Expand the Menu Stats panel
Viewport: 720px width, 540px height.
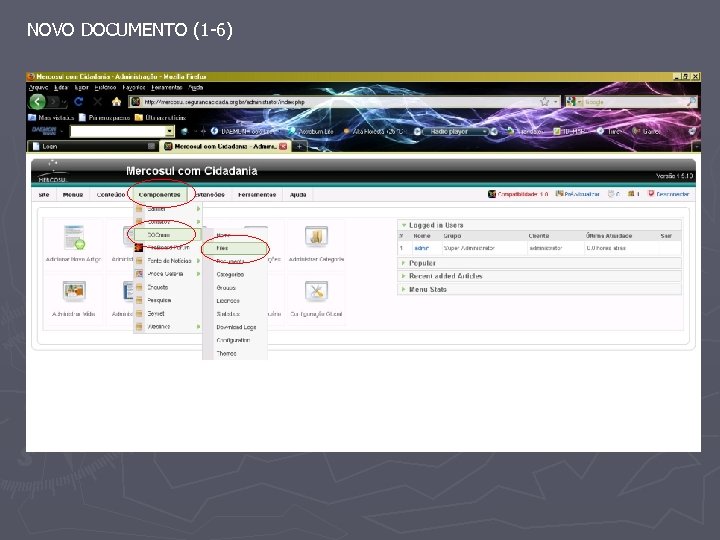click(x=539, y=289)
